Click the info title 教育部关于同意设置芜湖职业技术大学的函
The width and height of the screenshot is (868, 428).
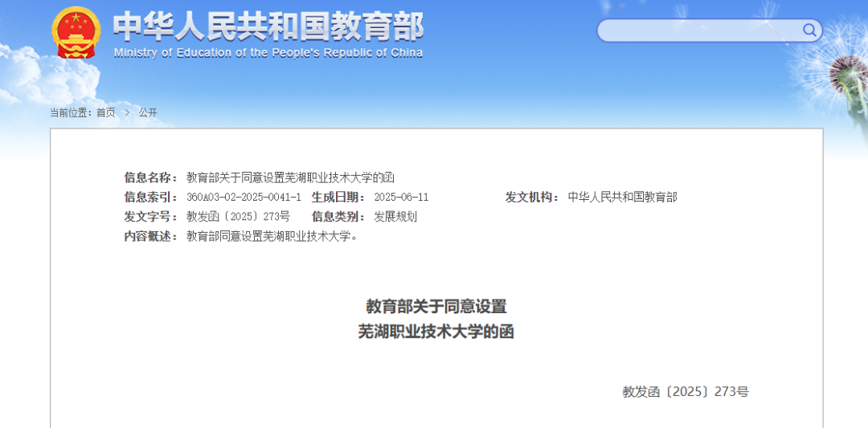[290, 177]
